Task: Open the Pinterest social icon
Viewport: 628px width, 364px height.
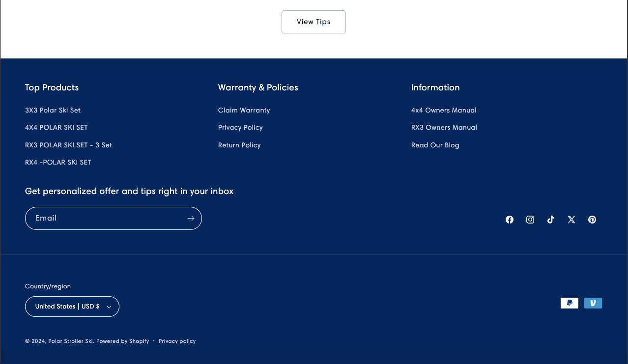Action: point(592,220)
